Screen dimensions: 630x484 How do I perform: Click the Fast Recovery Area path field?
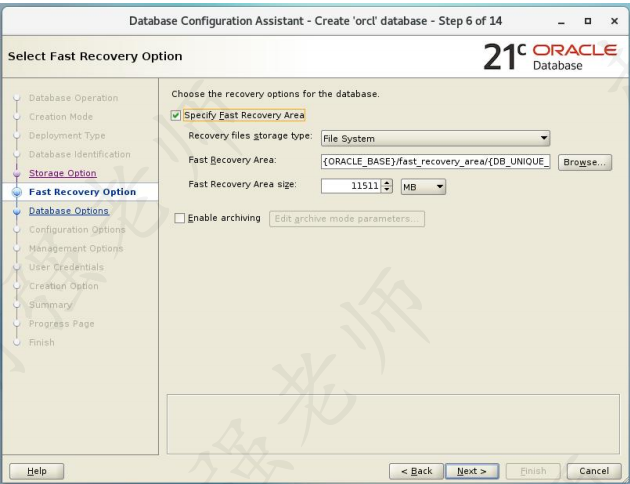(x=436, y=161)
